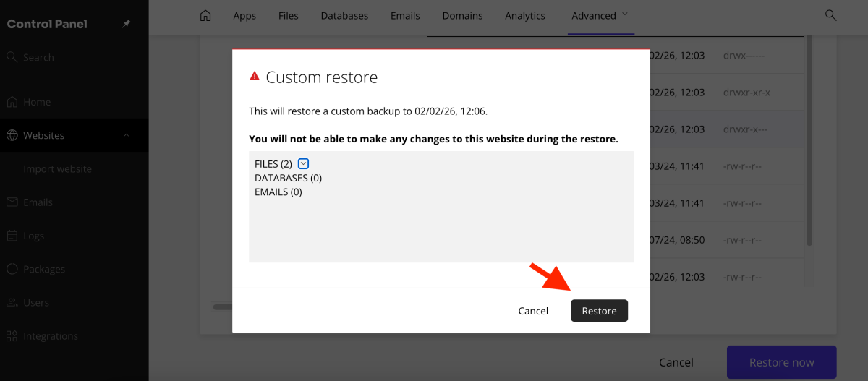Click the purple Restore now button

pyautogui.click(x=781, y=362)
